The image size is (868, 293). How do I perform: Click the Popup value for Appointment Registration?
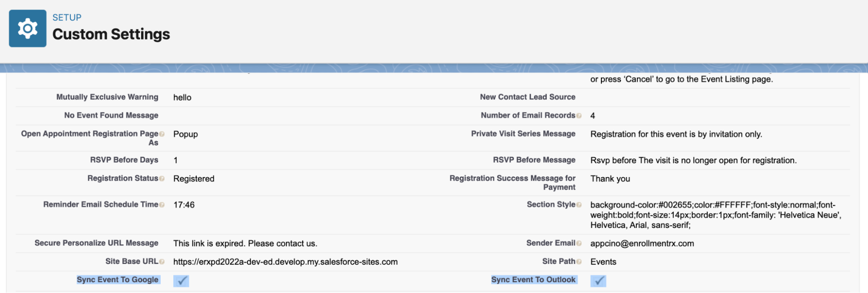pos(185,134)
